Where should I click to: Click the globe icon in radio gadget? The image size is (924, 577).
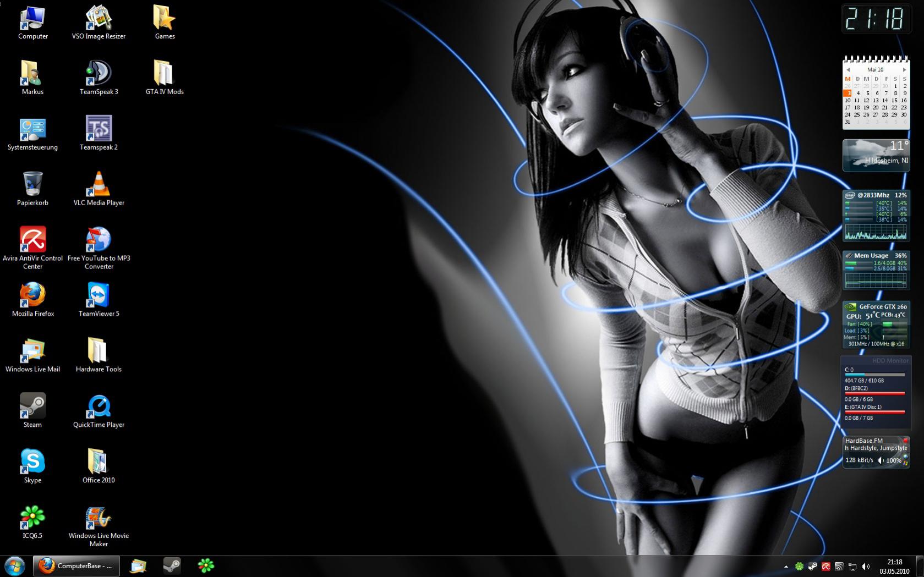(905, 457)
